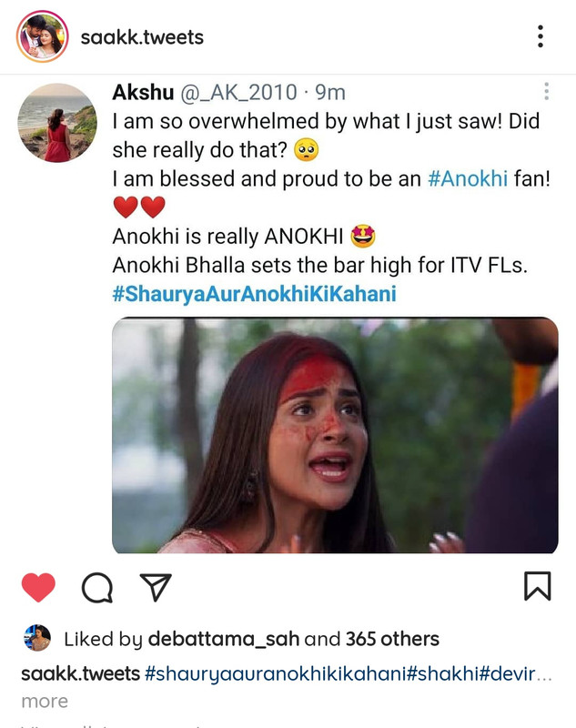View the list of 365 others likes
The image size is (576, 728).
(392, 640)
